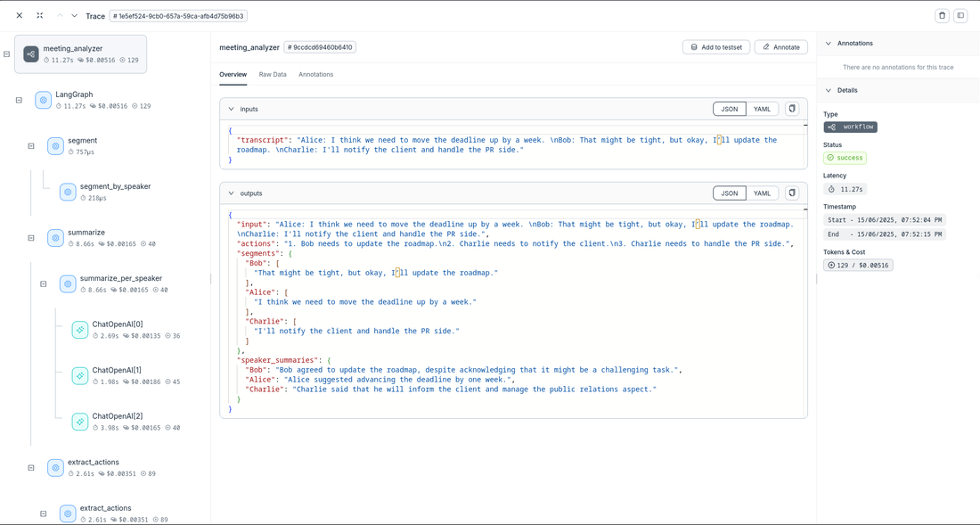This screenshot has height=525, width=980.
Task: Click the expand-trace icon next to the close button
Action: 37,15
